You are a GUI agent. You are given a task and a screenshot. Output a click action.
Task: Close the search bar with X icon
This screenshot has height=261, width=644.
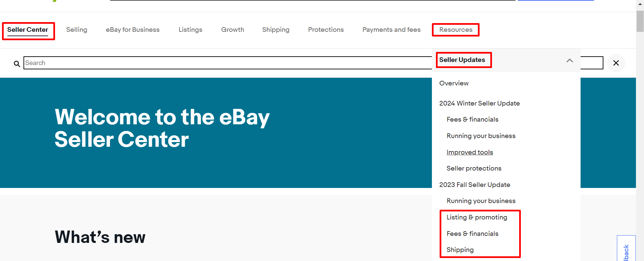616,63
